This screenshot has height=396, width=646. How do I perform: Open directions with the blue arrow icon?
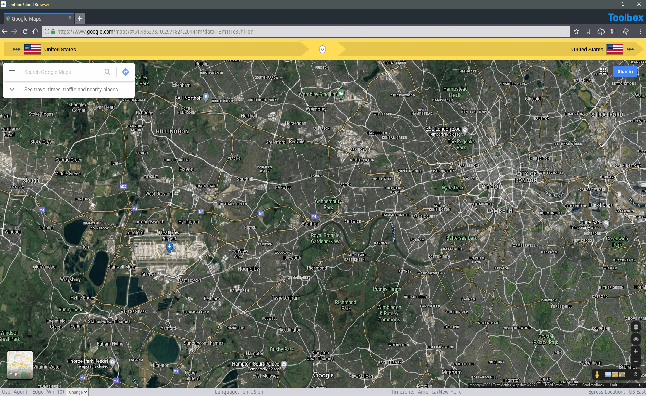pos(126,72)
